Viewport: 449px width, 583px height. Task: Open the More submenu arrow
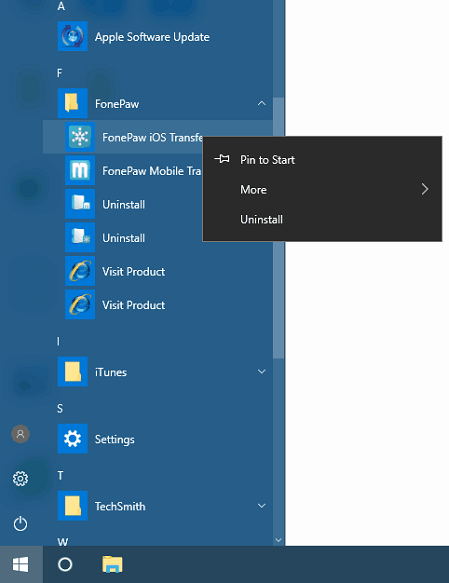point(425,189)
